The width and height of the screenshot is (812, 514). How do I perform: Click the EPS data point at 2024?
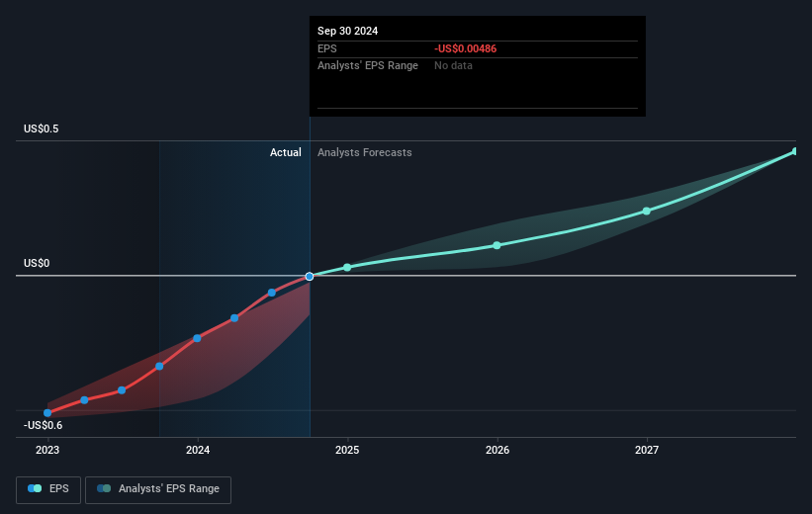(x=197, y=338)
